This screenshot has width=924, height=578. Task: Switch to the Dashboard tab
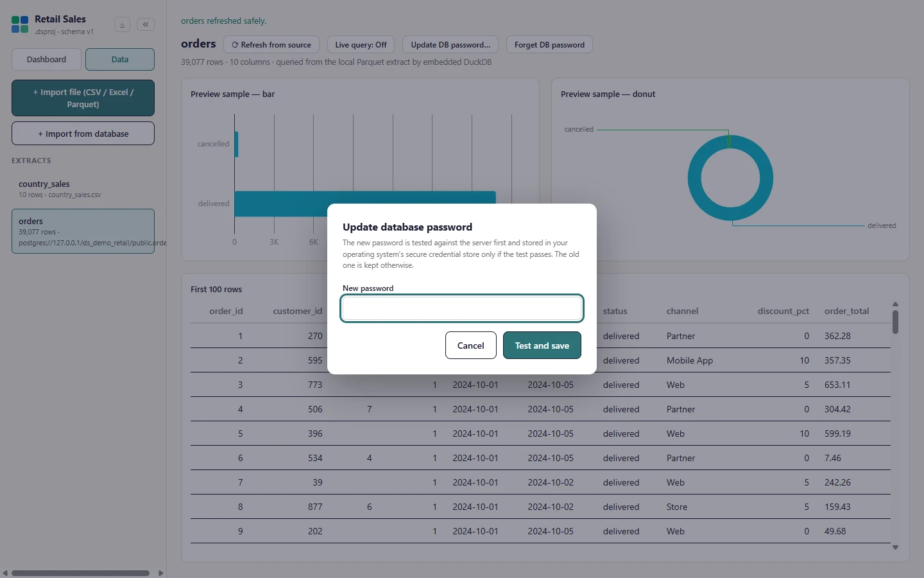pos(46,59)
